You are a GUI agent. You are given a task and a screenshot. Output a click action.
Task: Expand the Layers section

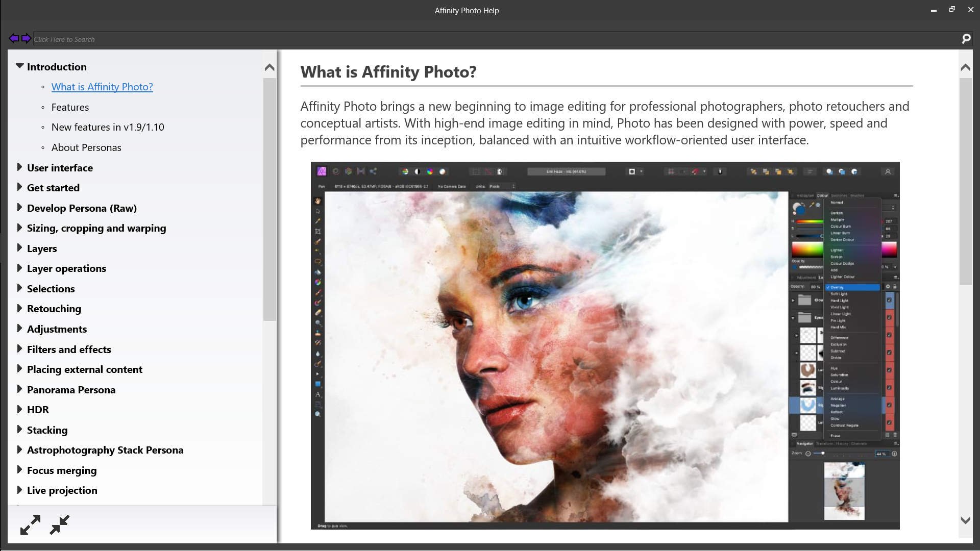pyautogui.click(x=19, y=247)
